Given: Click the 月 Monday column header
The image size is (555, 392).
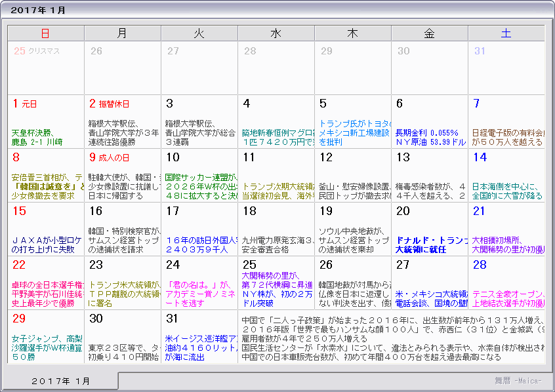Looking at the screenshot, I should 123,33.
